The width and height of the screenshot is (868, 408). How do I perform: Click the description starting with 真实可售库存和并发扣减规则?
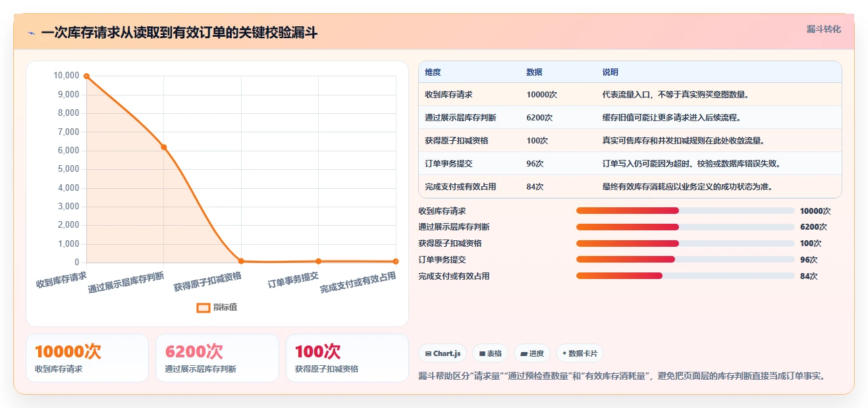[x=683, y=141]
